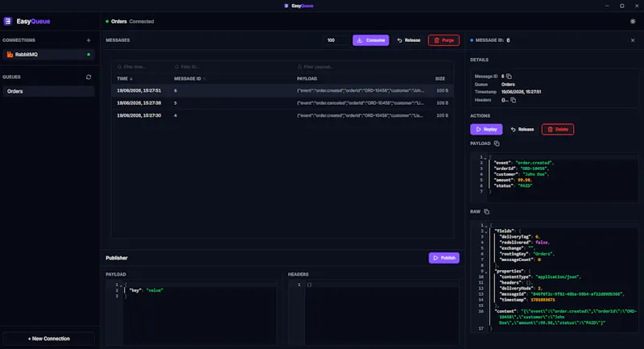Click the order.canceled payload cell

tap(360, 103)
